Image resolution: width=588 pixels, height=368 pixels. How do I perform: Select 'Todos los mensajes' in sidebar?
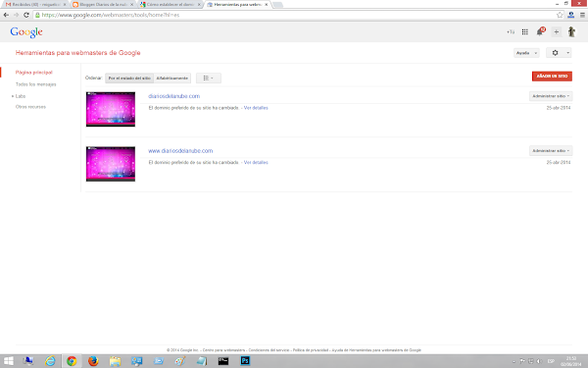click(36, 84)
